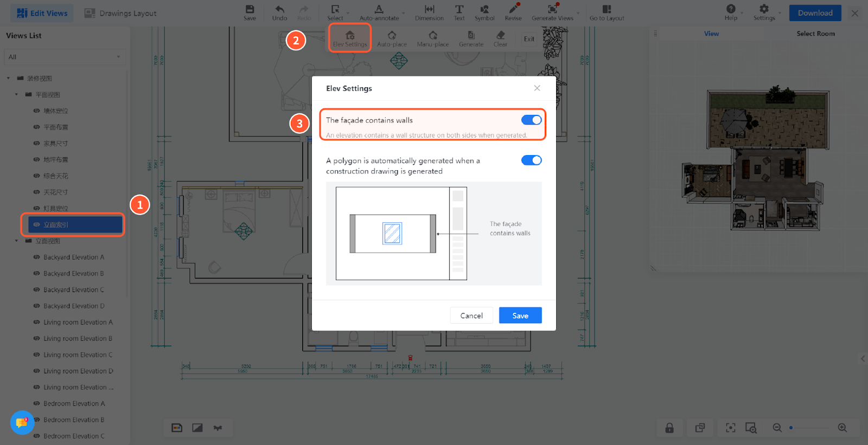Screen dimensions: 868x445
Task: Collapse the 平面视图 tree folder
Action: 16,94
